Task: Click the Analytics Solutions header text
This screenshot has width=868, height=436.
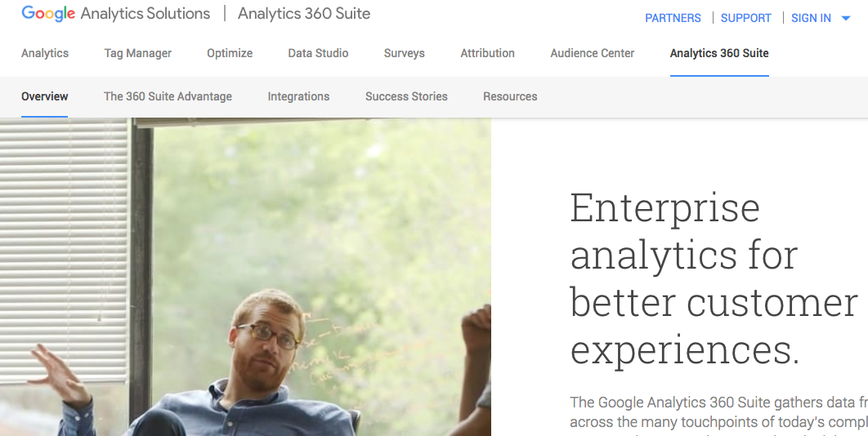Action: tap(145, 14)
